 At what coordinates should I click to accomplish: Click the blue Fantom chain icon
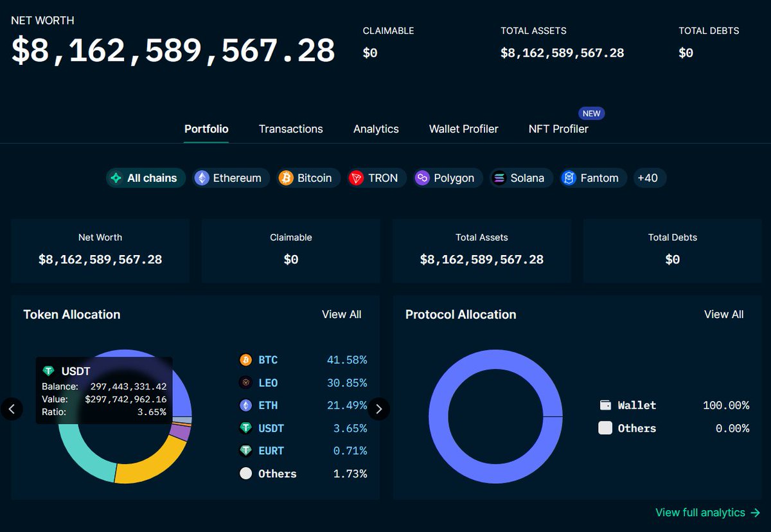point(569,178)
